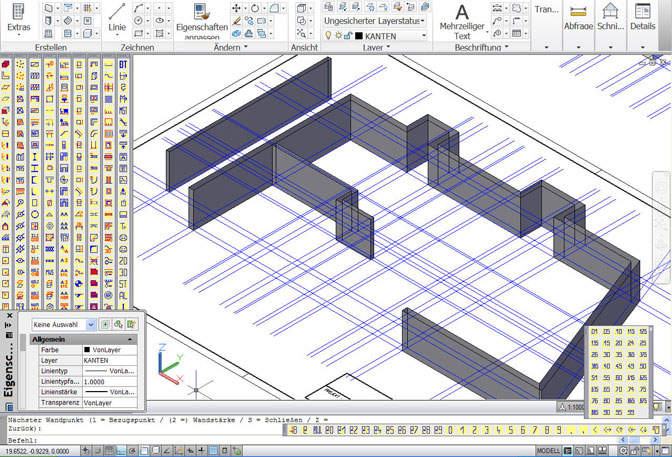Click the Zeichnen panel title
Viewport: 672px width, 457px height.
click(x=137, y=47)
